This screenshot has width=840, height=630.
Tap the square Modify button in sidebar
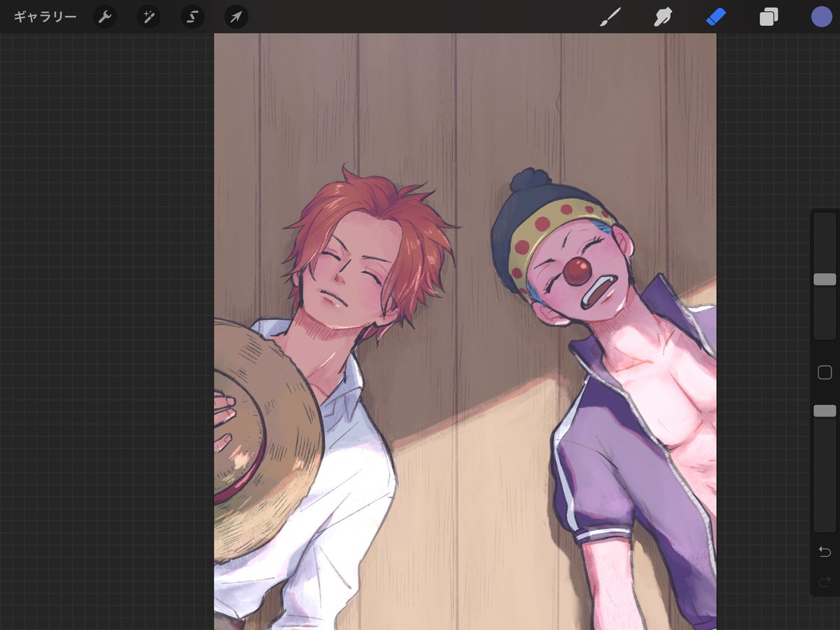(825, 372)
